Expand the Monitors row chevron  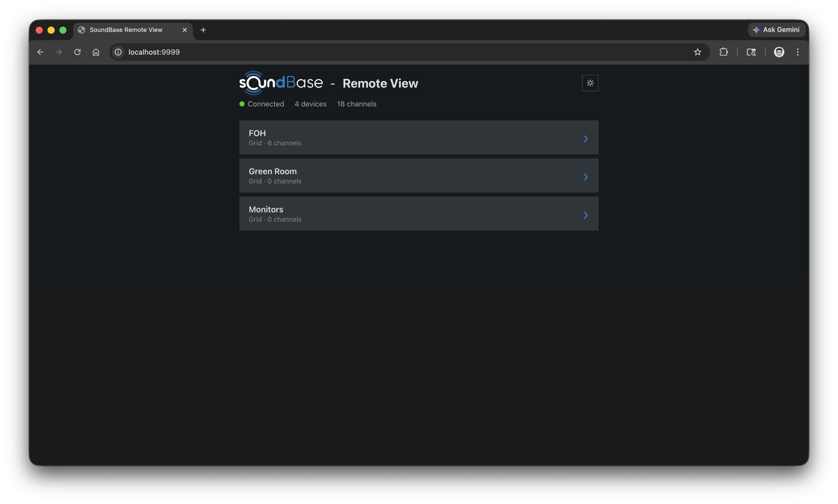585,215
